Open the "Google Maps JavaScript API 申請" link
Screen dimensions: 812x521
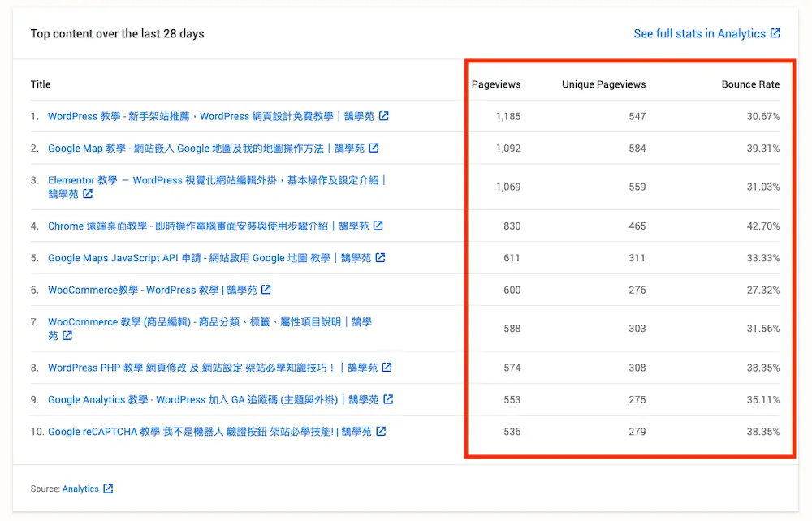point(209,258)
